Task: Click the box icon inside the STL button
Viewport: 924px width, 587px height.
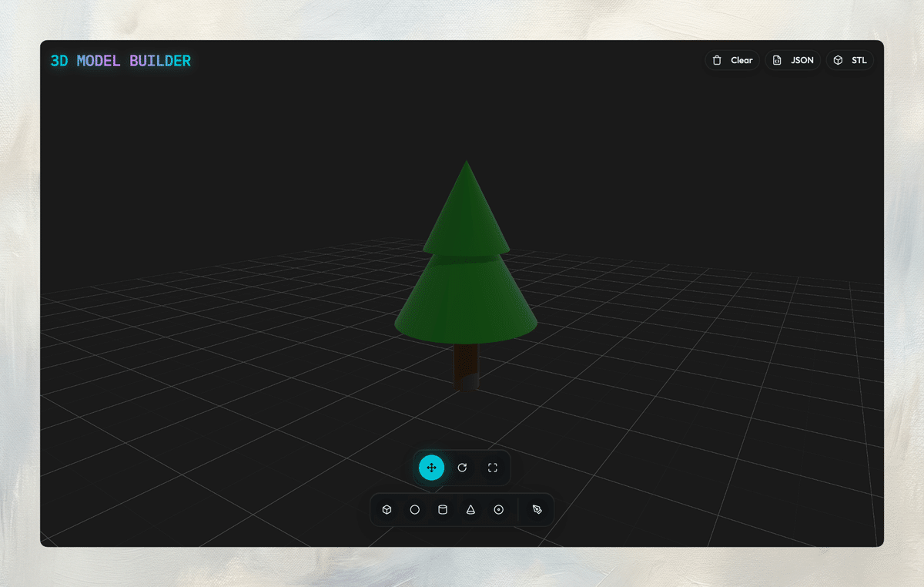Action: [x=836, y=59]
